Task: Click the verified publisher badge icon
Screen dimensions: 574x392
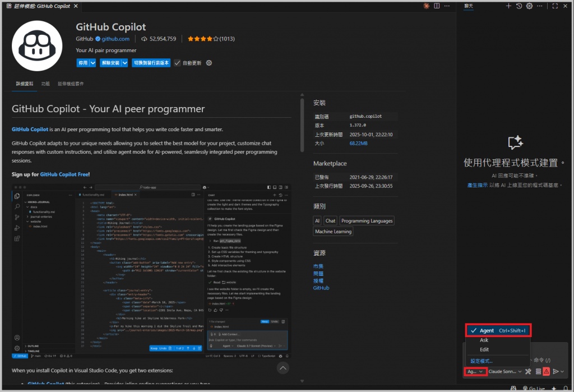Action: click(98, 39)
